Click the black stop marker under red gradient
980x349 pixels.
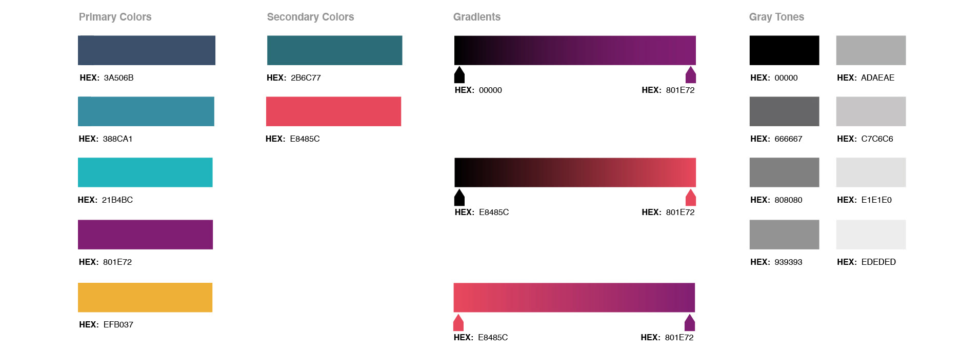(459, 198)
